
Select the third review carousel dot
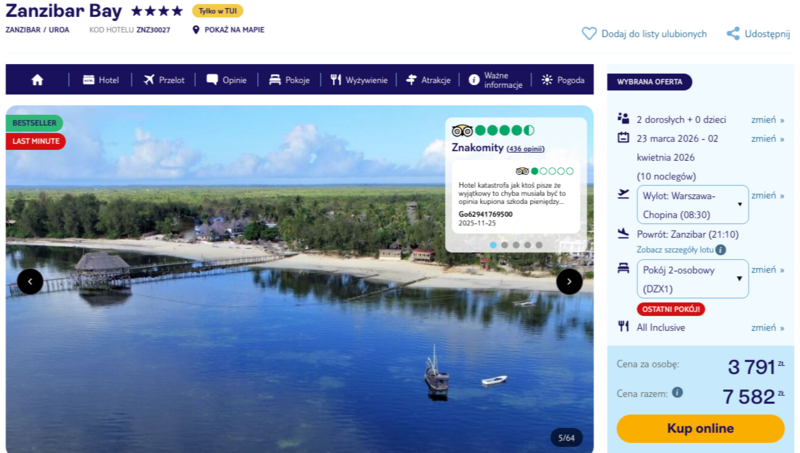[x=516, y=244]
